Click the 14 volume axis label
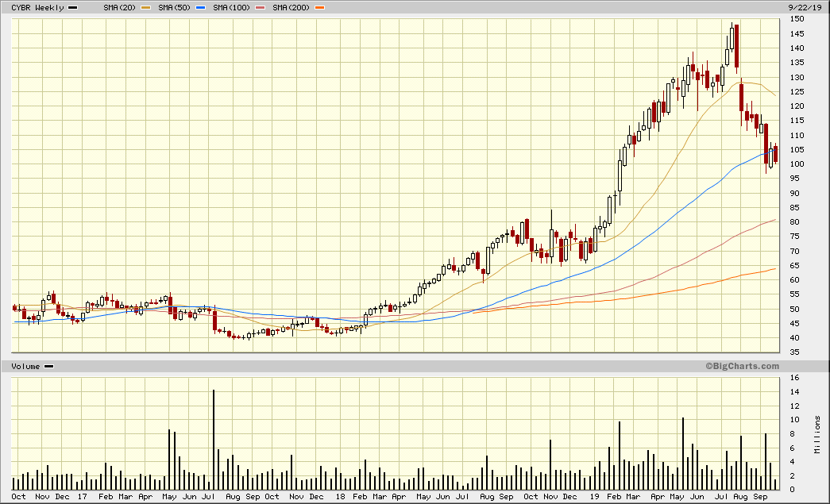The width and height of the screenshot is (830, 504). (794, 392)
